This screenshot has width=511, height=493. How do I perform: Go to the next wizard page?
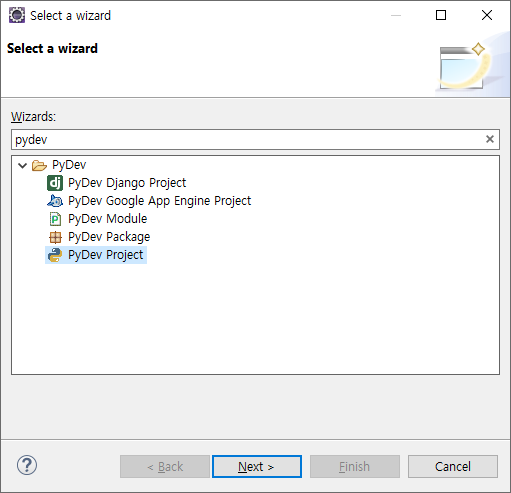pyautogui.click(x=257, y=466)
